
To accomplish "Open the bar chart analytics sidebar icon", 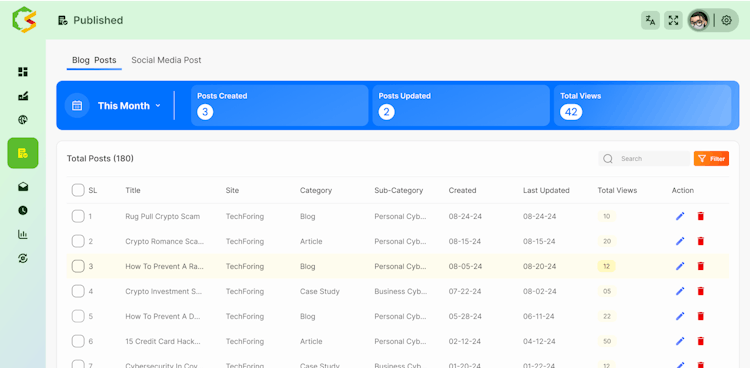I will coord(23,234).
